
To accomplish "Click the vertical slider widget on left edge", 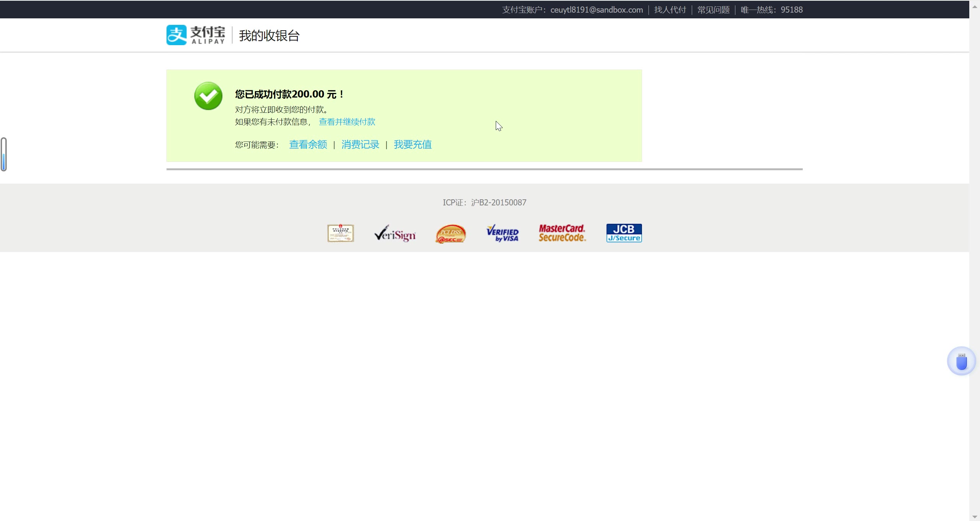I will pos(4,154).
